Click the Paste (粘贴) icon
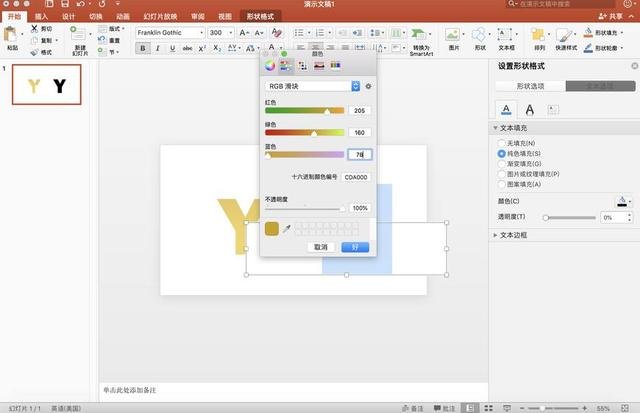 coord(11,35)
